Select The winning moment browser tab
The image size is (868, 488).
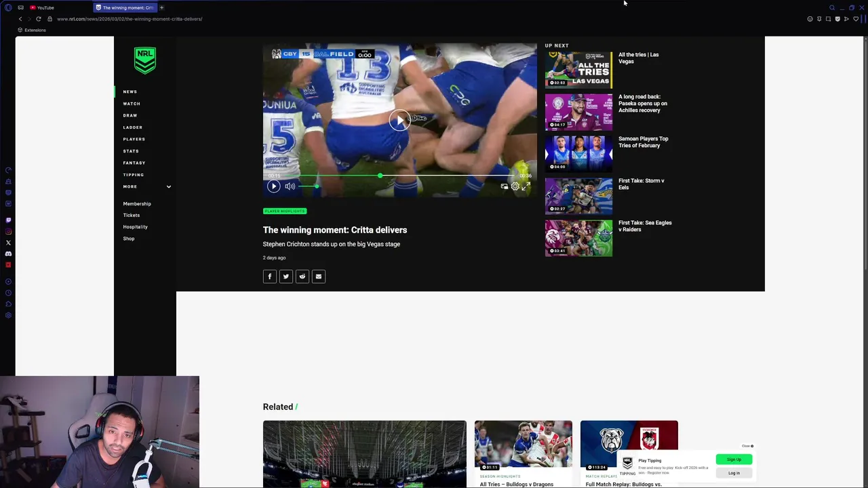tap(125, 7)
